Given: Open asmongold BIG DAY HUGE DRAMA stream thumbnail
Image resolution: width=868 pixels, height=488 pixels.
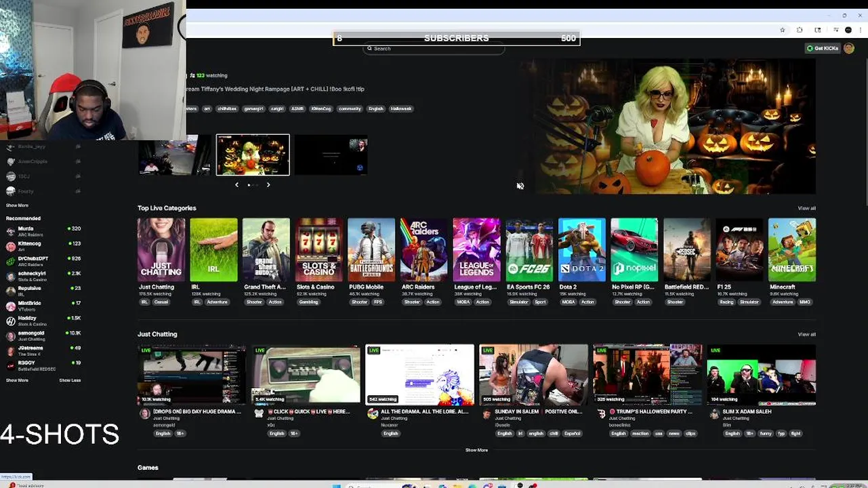Looking at the screenshot, I should pyautogui.click(x=192, y=374).
